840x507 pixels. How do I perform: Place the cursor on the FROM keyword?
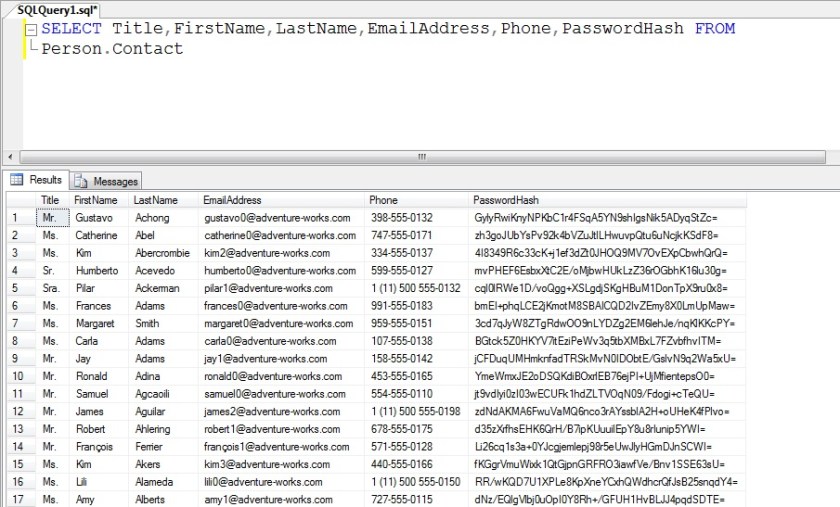coord(714,29)
